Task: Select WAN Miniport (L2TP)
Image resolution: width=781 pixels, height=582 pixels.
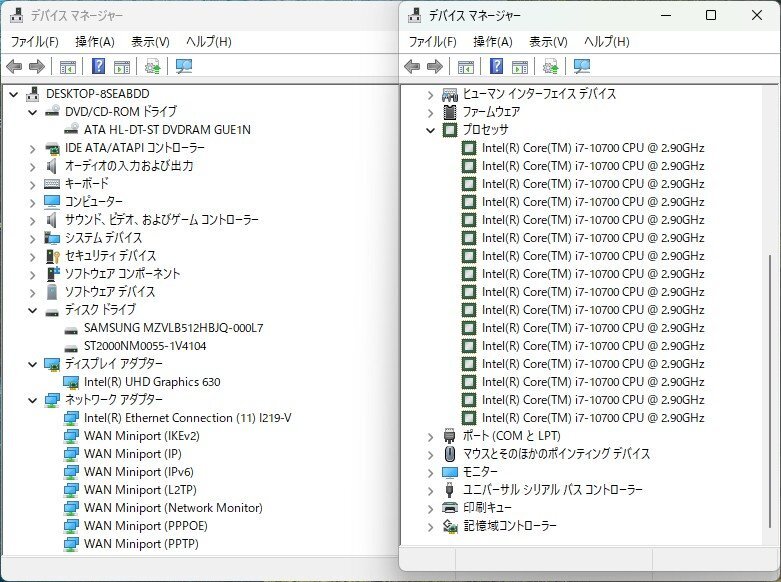Action: tap(140, 490)
